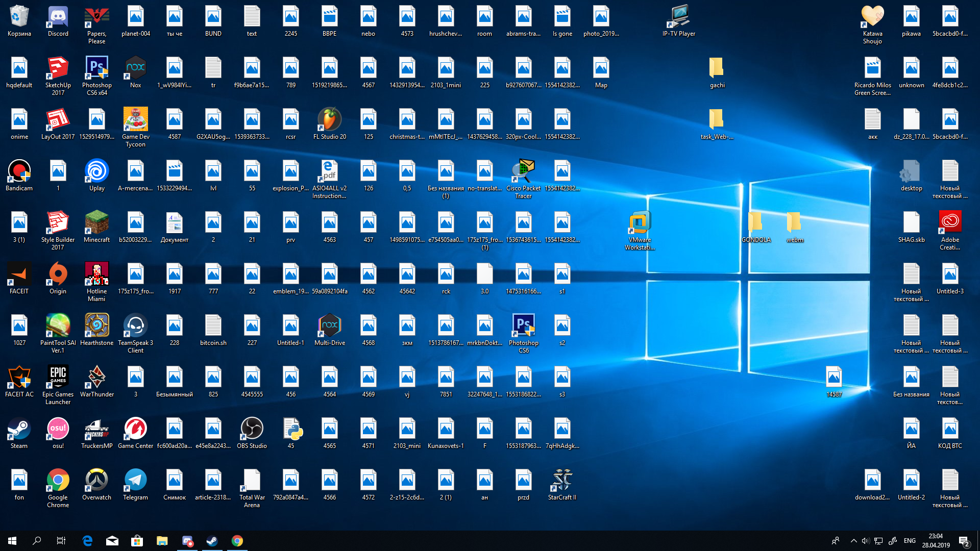The height and width of the screenshot is (551, 980).
Task: Select the Total War Arena icon
Action: [x=252, y=489]
